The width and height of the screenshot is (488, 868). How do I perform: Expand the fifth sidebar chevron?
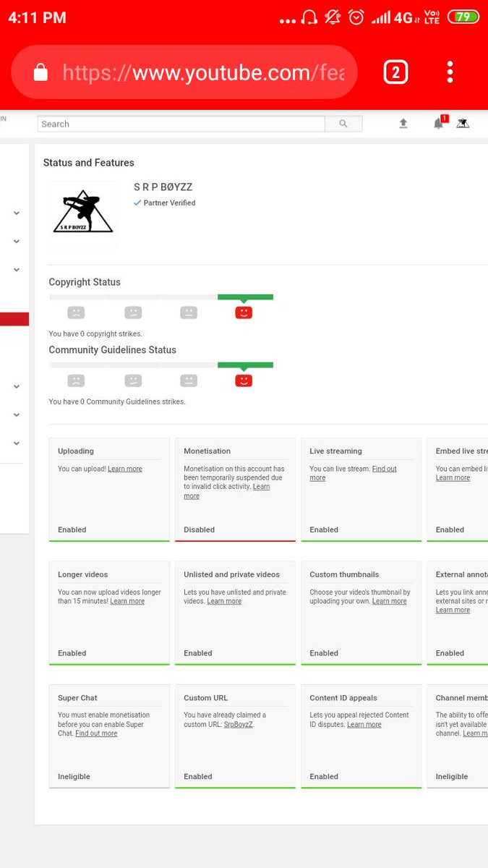[x=16, y=414]
